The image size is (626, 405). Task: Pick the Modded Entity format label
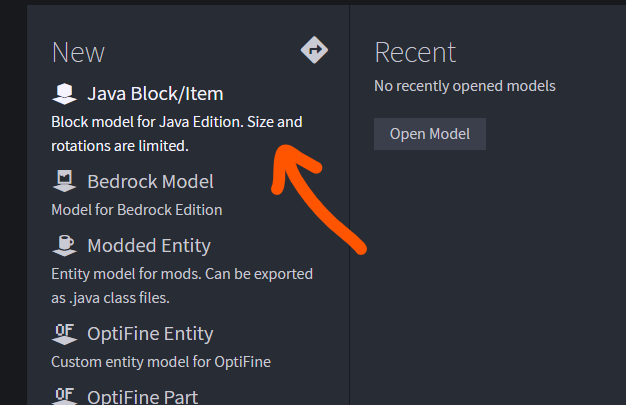149,245
